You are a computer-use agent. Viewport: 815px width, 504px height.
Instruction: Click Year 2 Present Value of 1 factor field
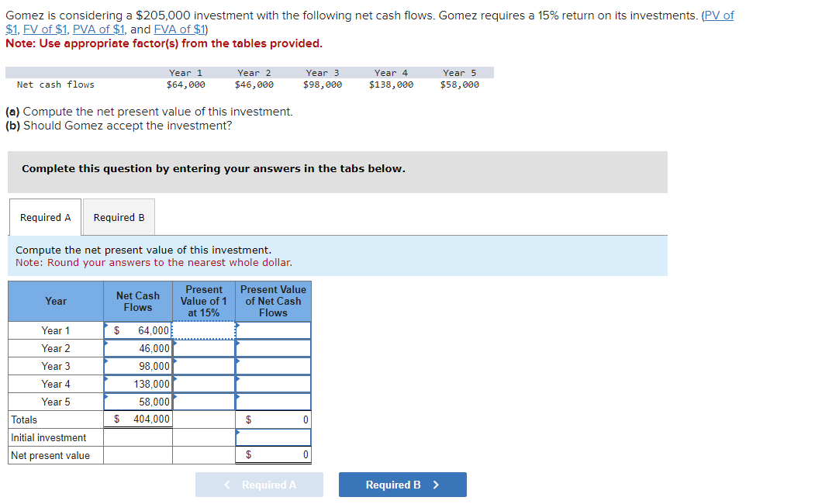click(x=204, y=348)
